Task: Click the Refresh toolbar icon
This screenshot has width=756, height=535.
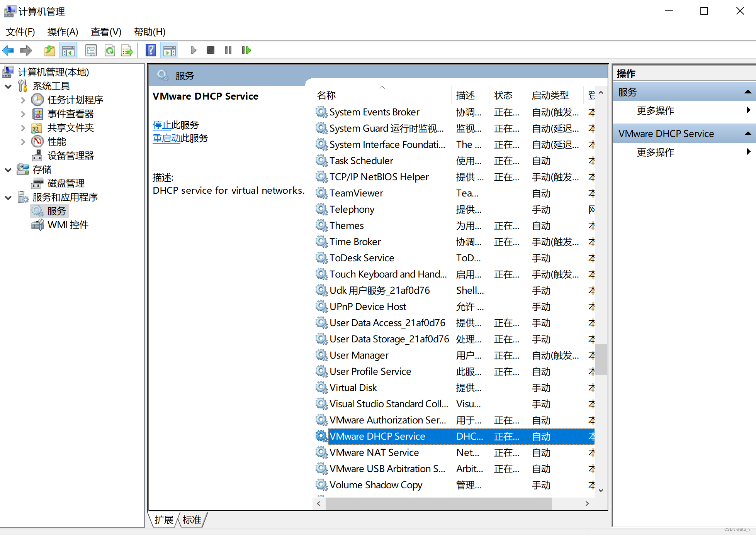Action: (x=110, y=50)
